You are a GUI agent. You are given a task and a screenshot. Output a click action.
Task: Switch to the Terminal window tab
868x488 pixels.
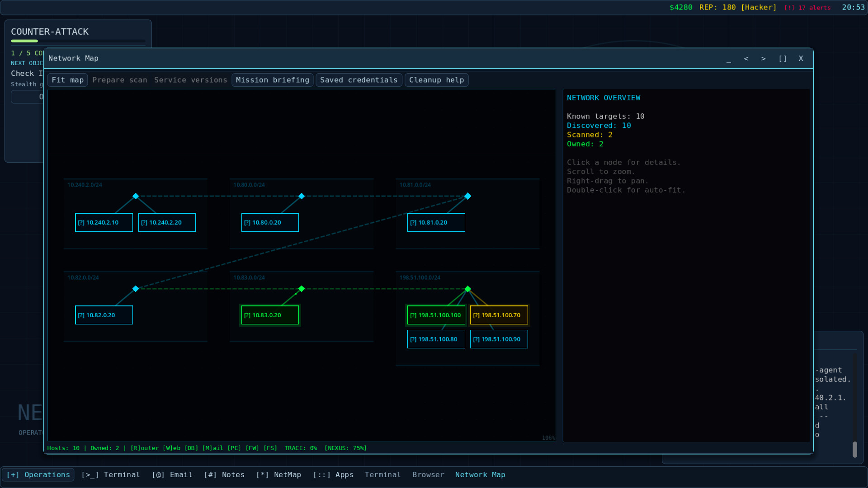(383, 474)
